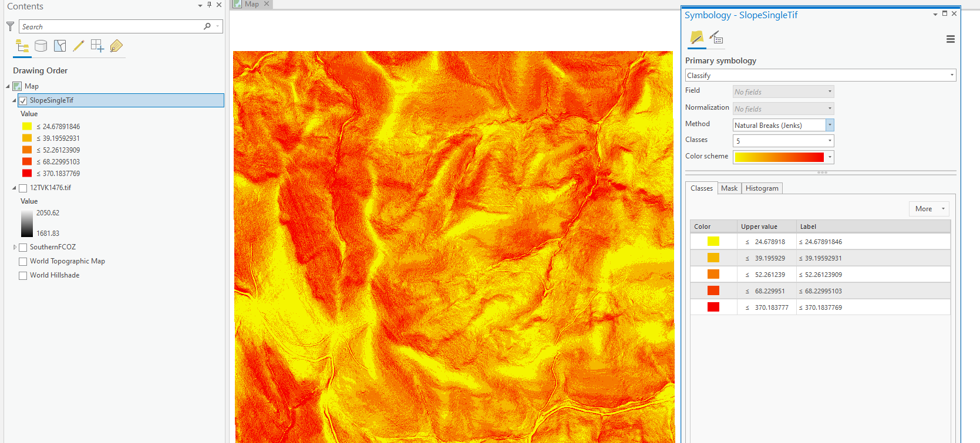Click label cell ≤ 370.1837769
The height and width of the screenshot is (443, 980).
873,307
